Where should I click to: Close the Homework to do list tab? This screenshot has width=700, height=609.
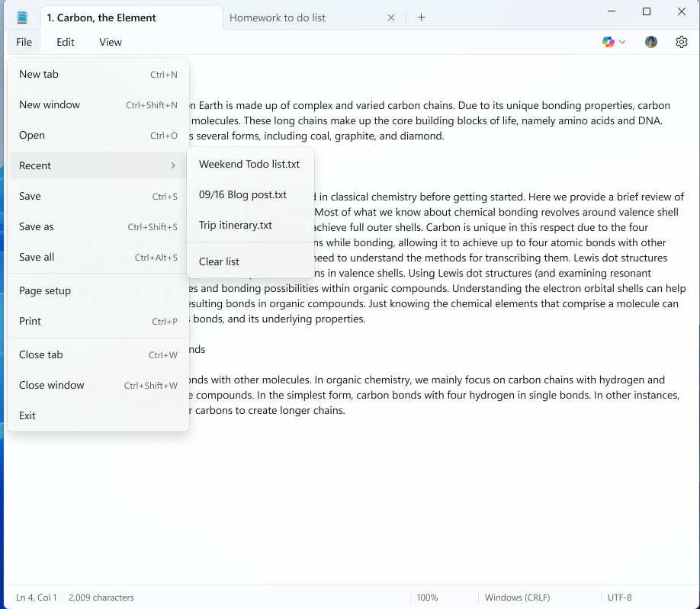point(391,18)
